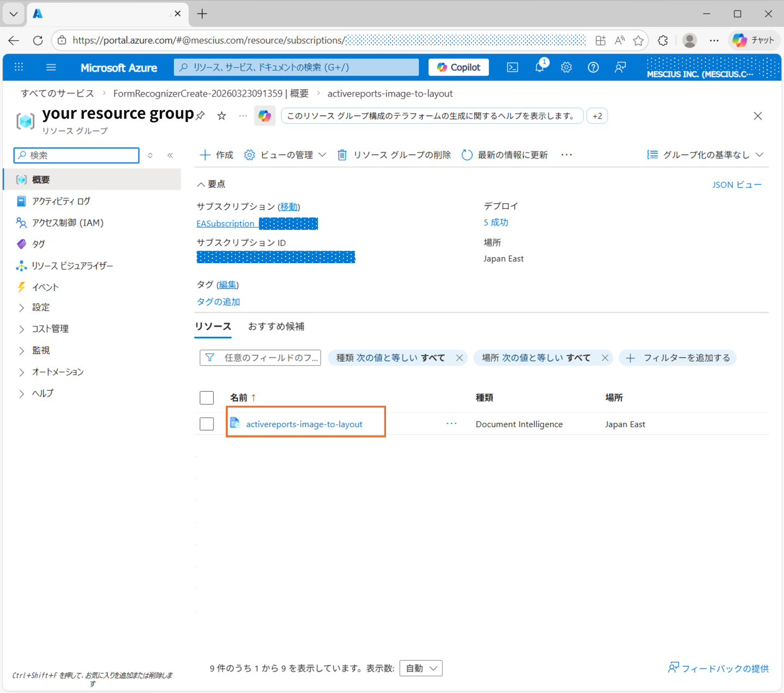Sort by 名前 column header

click(x=243, y=398)
